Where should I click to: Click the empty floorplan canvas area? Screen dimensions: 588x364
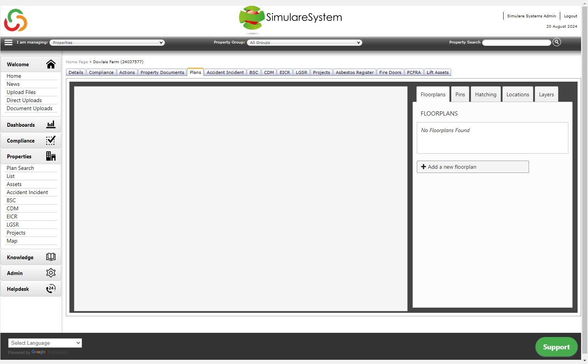[x=241, y=199]
